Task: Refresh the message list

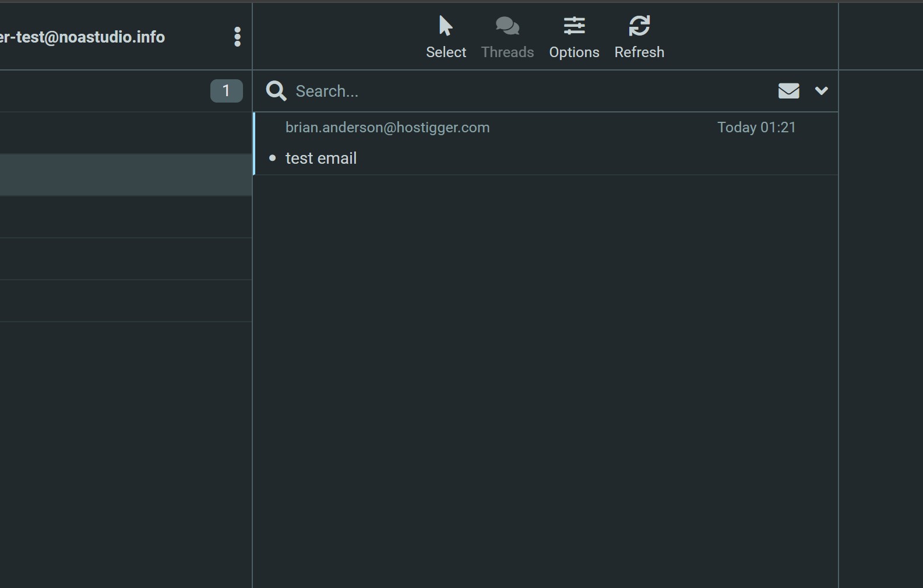Action: coord(639,37)
